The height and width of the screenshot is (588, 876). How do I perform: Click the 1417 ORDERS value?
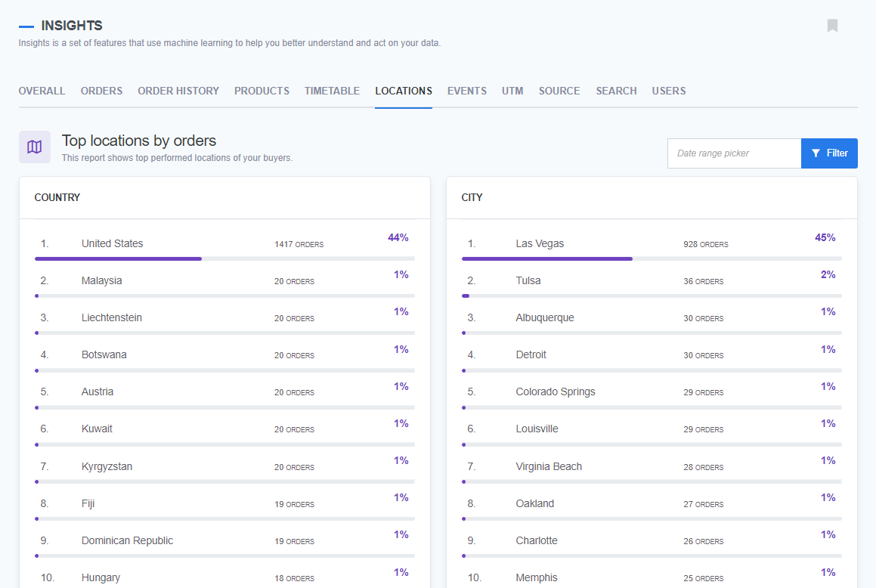click(299, 245)
